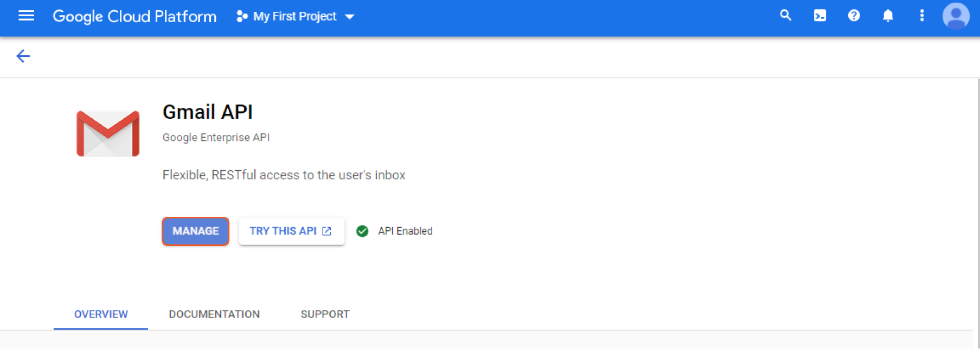The width and height of the screenshot is (980, 349).
Task: Click the user account avatar
Action: click(956, 16)
